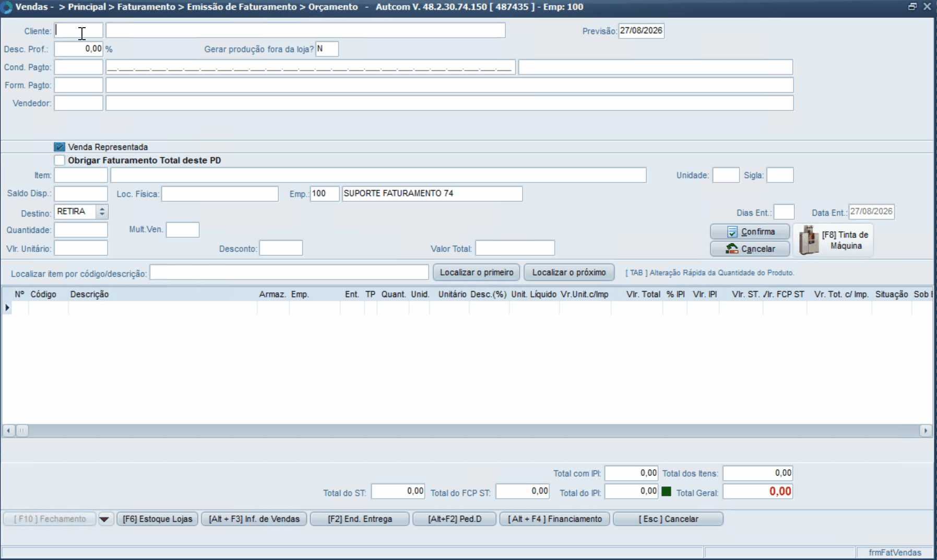Click frmFatVendas in status bar

click(895, 553)
